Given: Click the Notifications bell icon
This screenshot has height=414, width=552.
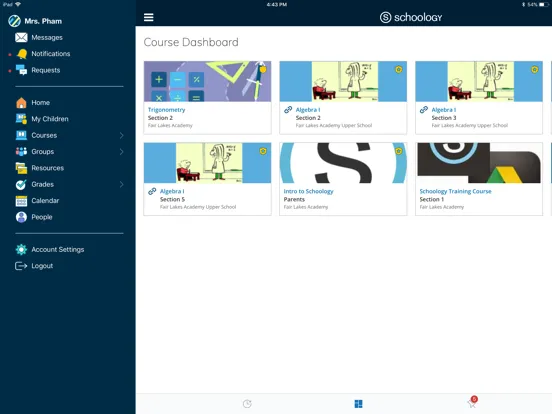Looking at the screenshot, I should [x=22, y=54].
